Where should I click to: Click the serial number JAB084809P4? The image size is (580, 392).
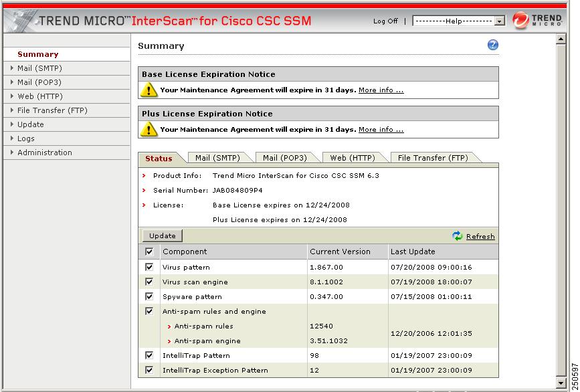point(237,191)
